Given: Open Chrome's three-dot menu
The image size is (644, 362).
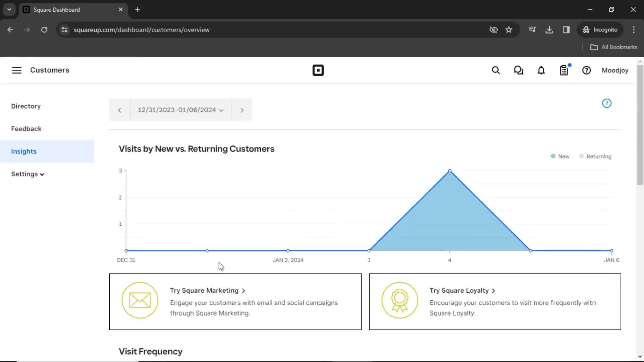Looking at the screenshot, I should pyautogui.click(x=634, y=30).
